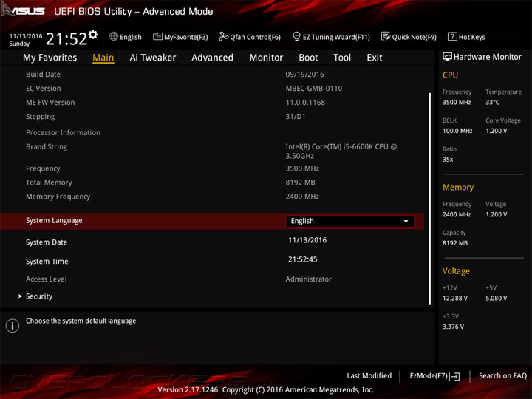Click the globe language icon
This screenshot has width=532, height=399.
114,36
